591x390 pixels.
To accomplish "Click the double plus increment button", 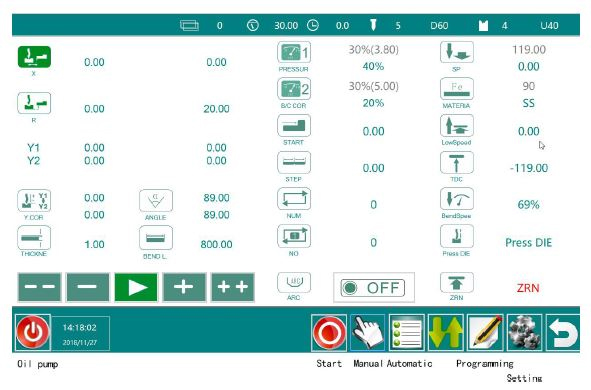I will (x=233, y=287).
